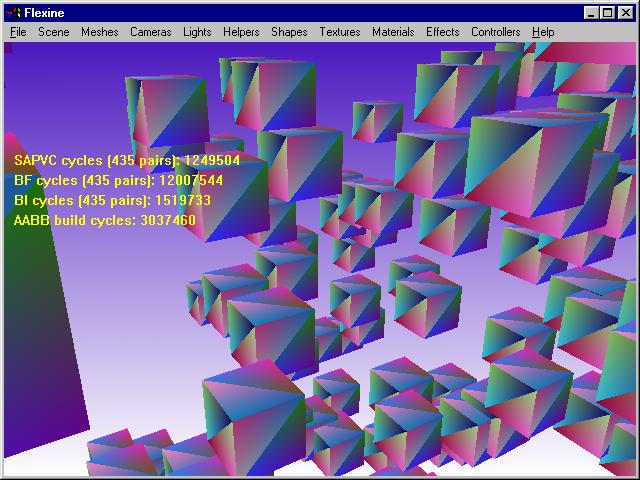
Task: Open the Cameras menu
Action: pos(151,32)
